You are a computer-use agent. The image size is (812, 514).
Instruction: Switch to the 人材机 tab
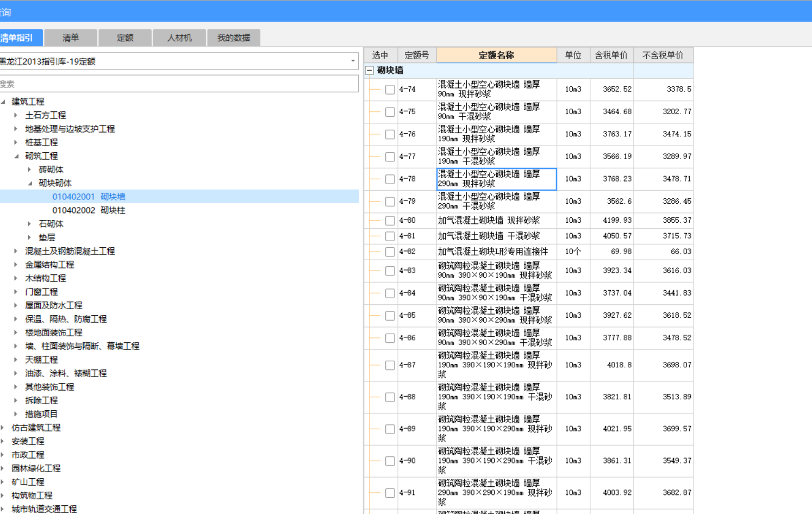[x=179, y=37]
